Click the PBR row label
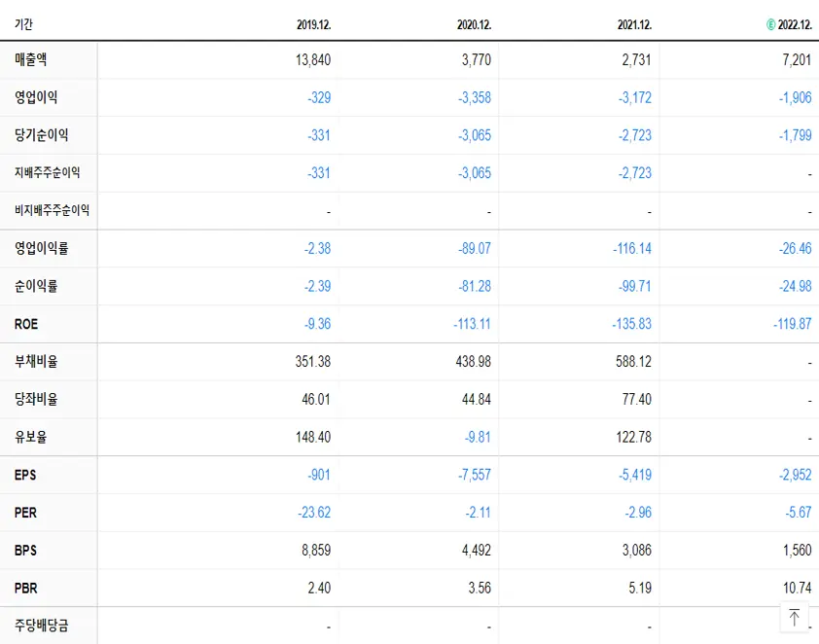This screenshot has width=819, height=644. (26, 589)
